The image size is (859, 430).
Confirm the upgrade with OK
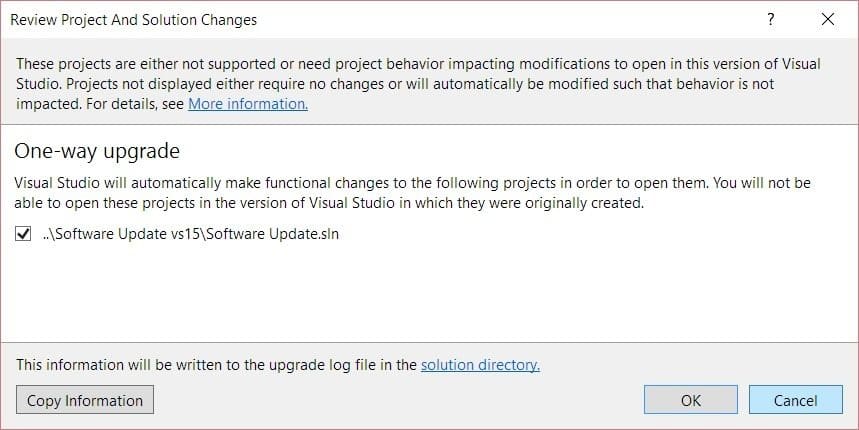click(x=691, y=400)
